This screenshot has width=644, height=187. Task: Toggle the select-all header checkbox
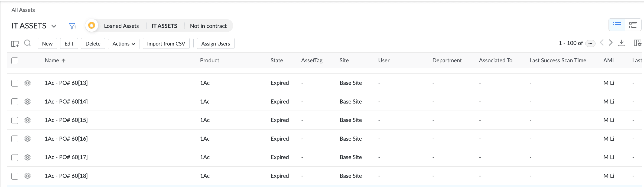pyautogui.click(x=15, y=61)
